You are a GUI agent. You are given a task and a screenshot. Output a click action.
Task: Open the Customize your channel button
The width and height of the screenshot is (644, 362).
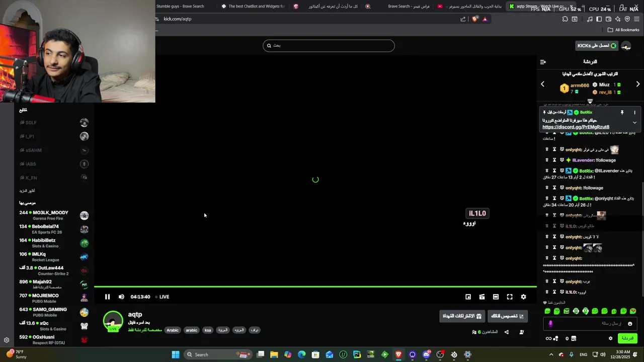tap(508, 316)
